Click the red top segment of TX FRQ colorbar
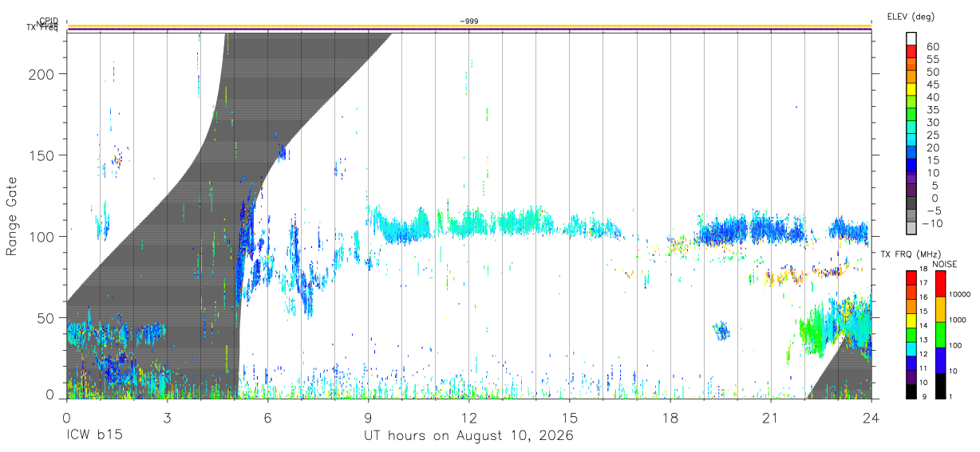Screen dimensions: 980x452 pyautogui.click(x=911, y=278)
